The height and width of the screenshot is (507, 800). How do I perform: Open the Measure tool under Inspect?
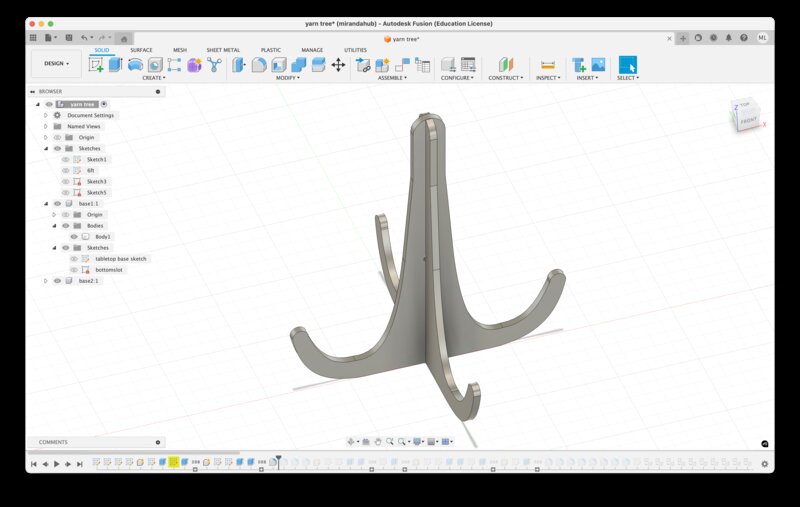[x=547, y=65]
